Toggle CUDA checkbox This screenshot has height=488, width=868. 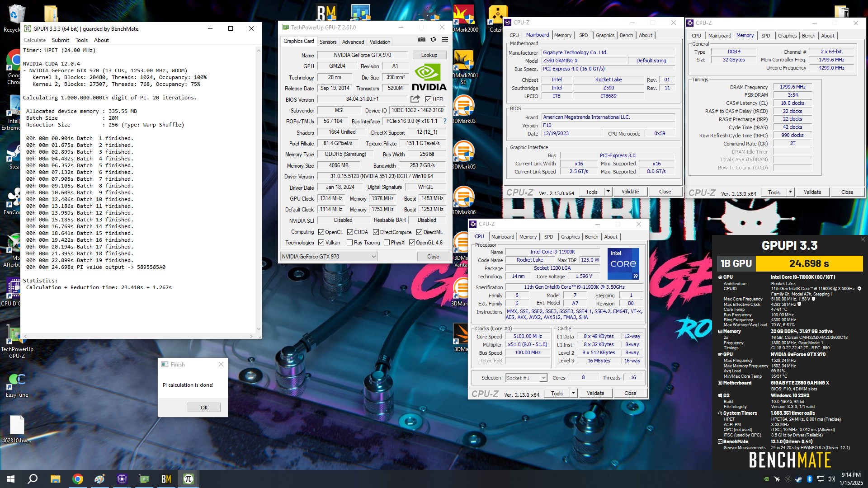click(x=350, y=232)
